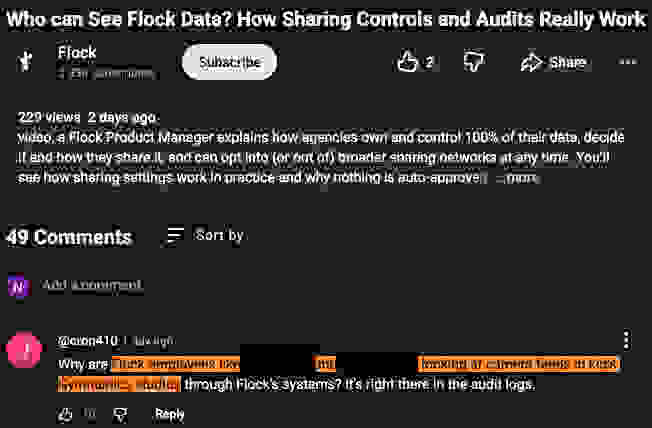Dislike the comment by @oron410
The image size is (652, 428).
pyautogui.click(x=119, y=414)
